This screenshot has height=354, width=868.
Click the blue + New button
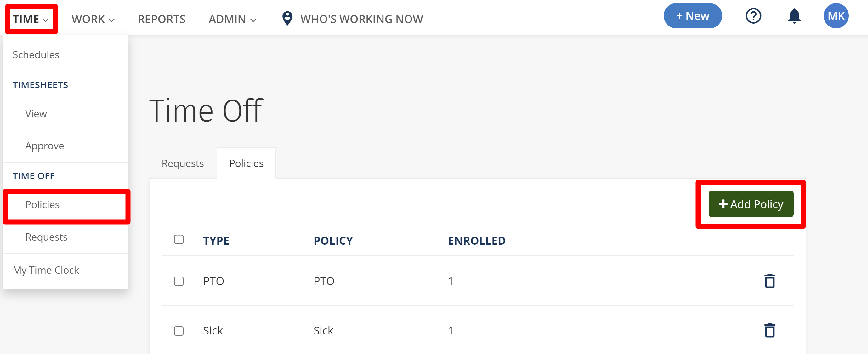[x=692, y=16]
